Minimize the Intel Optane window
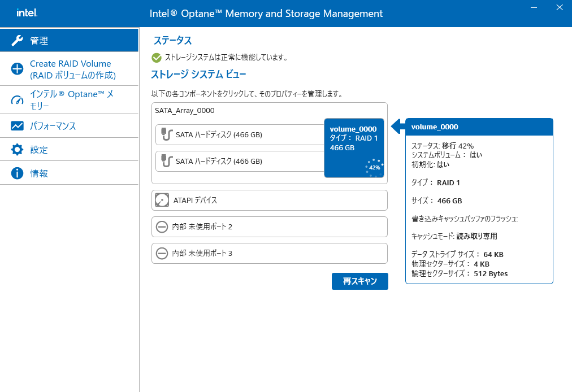This screenshot has height=392, width=572. point(534,7)
